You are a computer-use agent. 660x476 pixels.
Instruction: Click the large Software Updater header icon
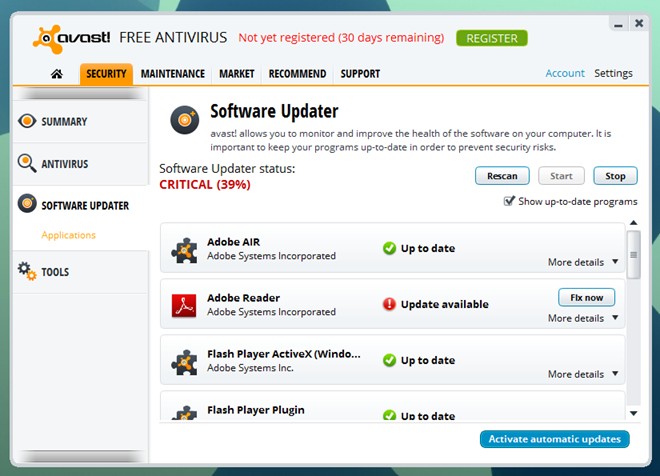(x=184, y=120)
